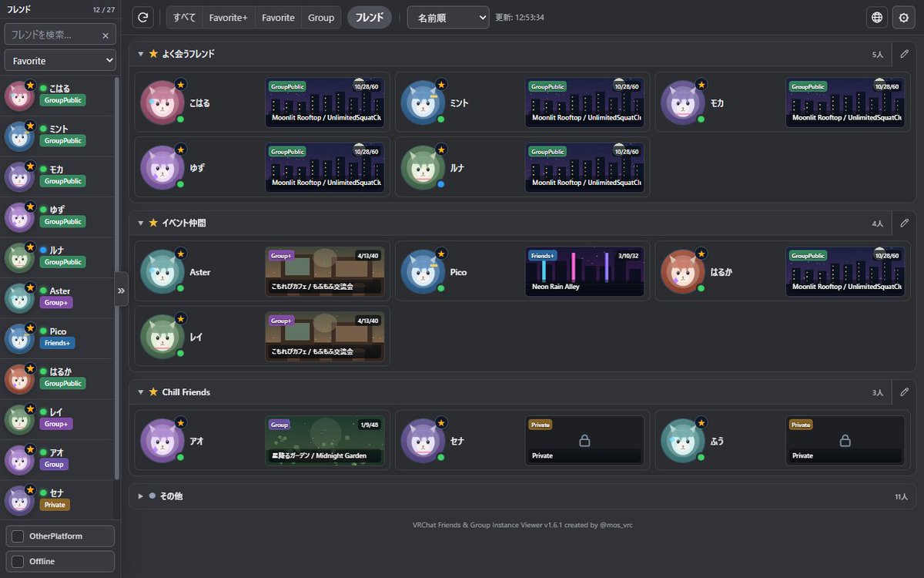Viewport: 924px width, 578px height.
Task: Enable the Offline checkbox
Action: [x=18, y=562]
